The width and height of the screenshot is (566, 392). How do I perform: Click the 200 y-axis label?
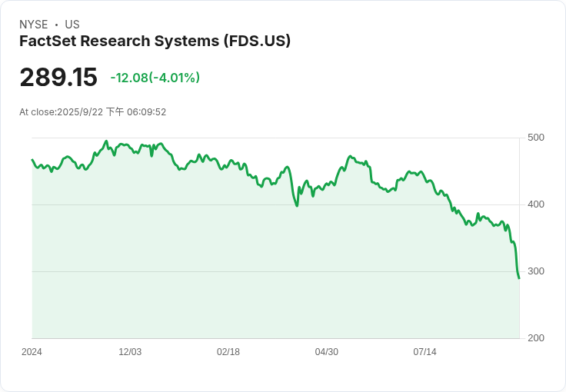click(x=536, y=338)
